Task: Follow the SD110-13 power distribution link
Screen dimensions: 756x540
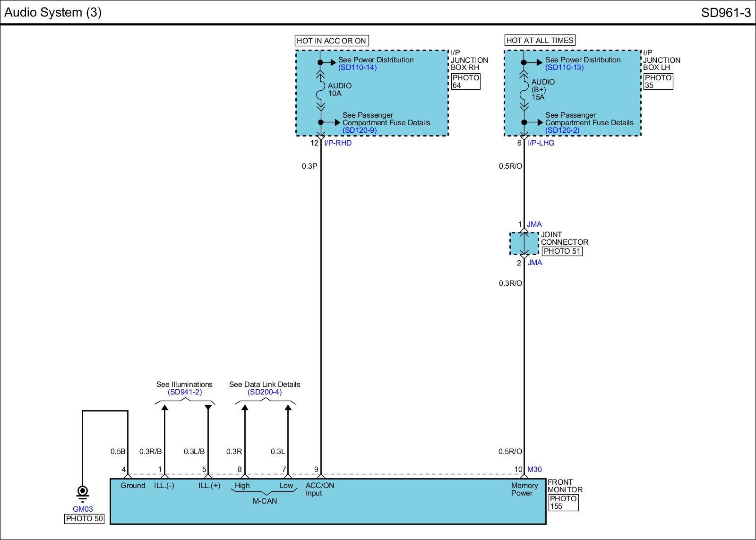Action: (564, 68)
